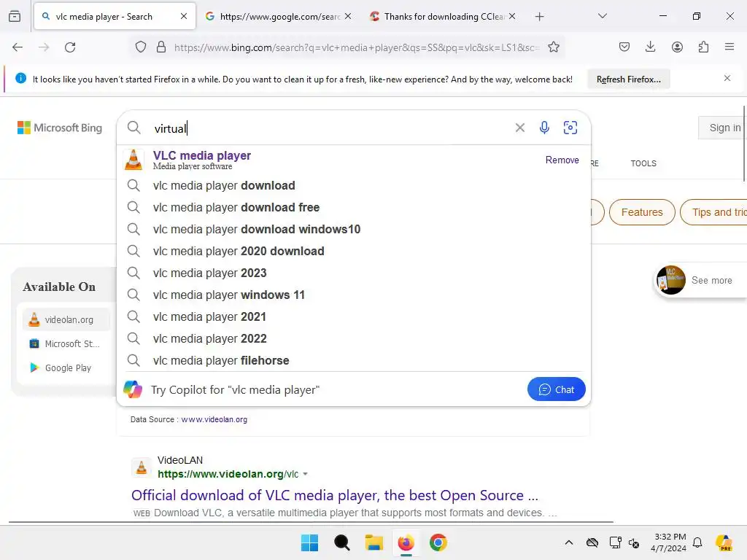747x560 pixels.
Task: Show hidden system tray icons
Action: pyautogui.click(x=569, y=542)
